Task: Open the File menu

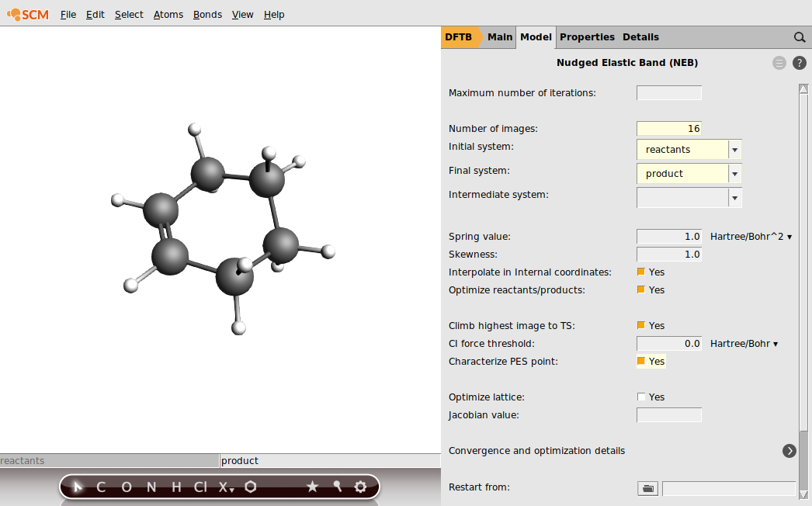Action: pos(68,15)
